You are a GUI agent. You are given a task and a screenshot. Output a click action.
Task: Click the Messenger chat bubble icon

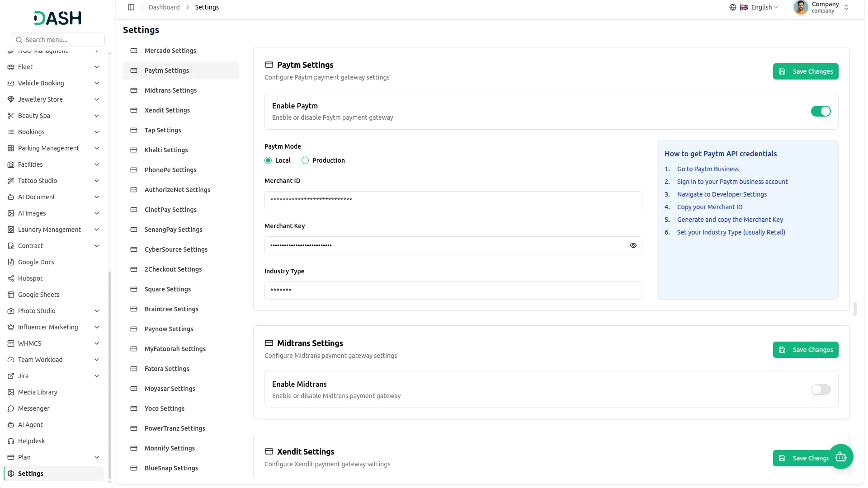pyautogui.click(x=11, y=408)
